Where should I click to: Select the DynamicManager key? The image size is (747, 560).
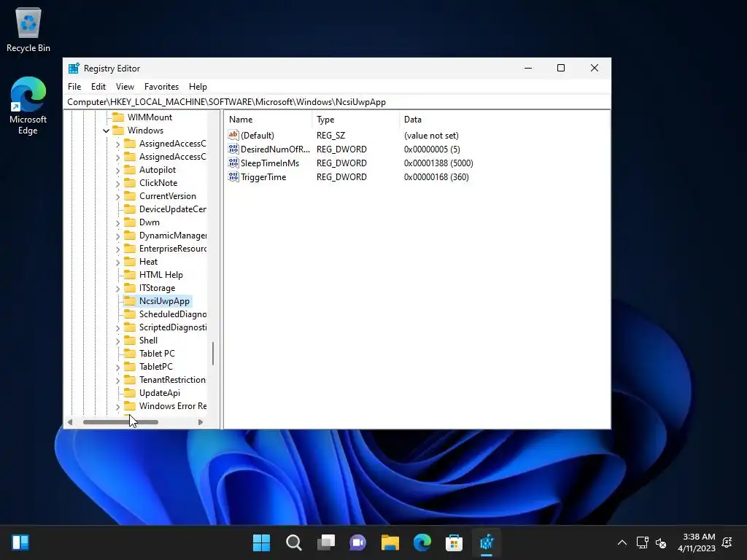172,236
